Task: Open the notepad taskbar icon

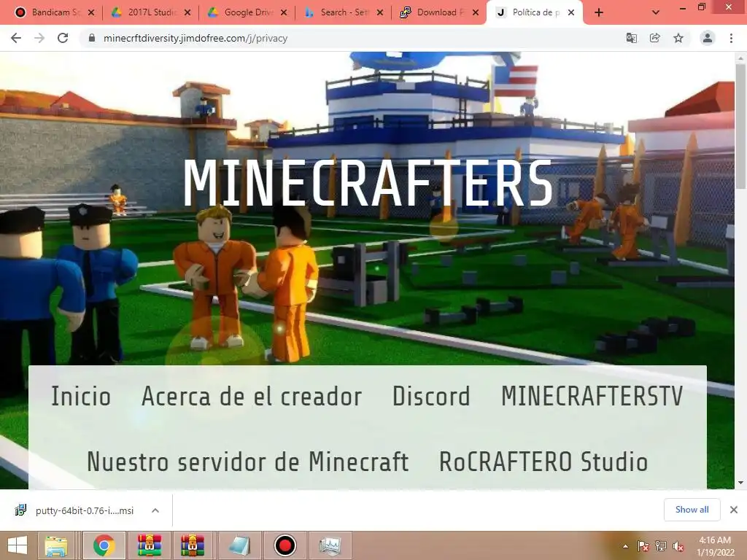Action: (239, 545)
